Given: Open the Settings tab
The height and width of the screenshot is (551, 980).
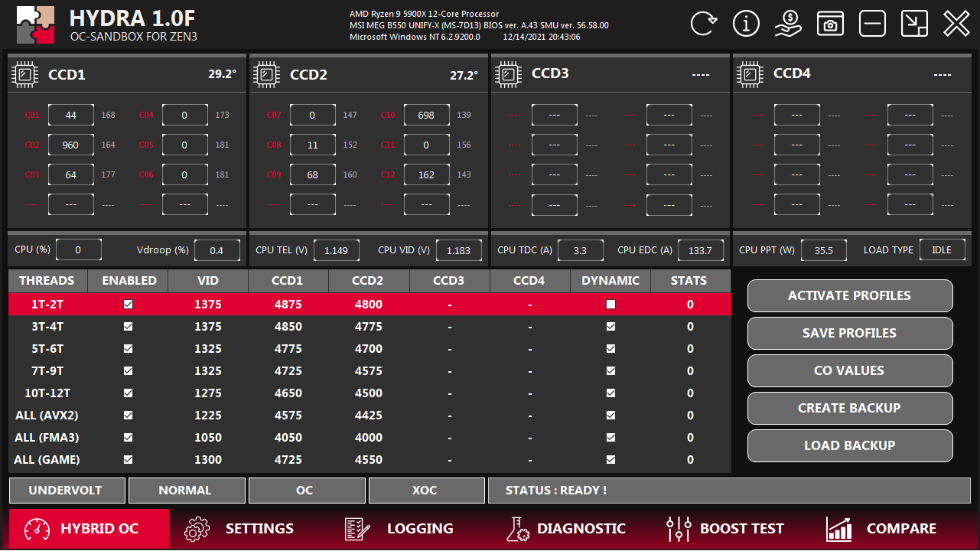Looking at the screenshot, I should pos(239,529).
